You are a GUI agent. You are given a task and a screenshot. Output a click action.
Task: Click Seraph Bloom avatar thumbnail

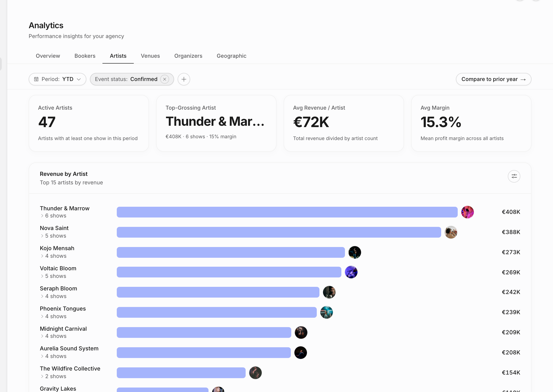329,292
